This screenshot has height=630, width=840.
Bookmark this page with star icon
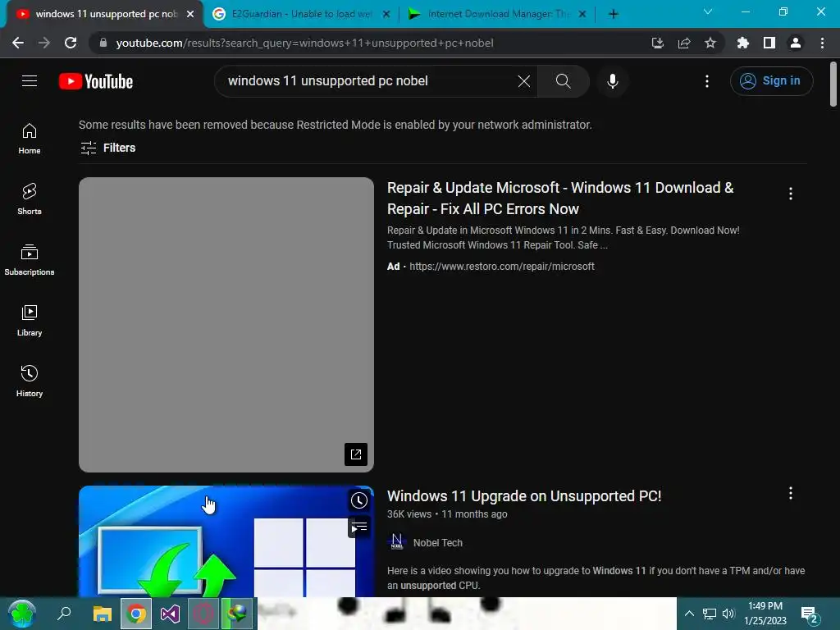point(710,43)
